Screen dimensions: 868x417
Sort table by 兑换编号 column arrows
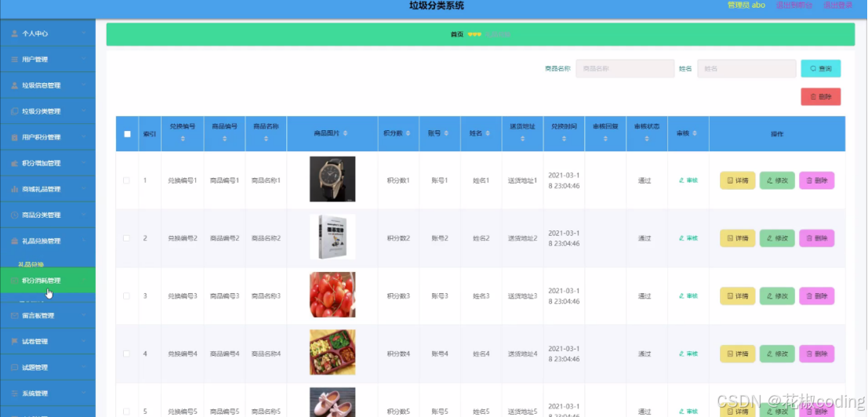coord(183,139)
